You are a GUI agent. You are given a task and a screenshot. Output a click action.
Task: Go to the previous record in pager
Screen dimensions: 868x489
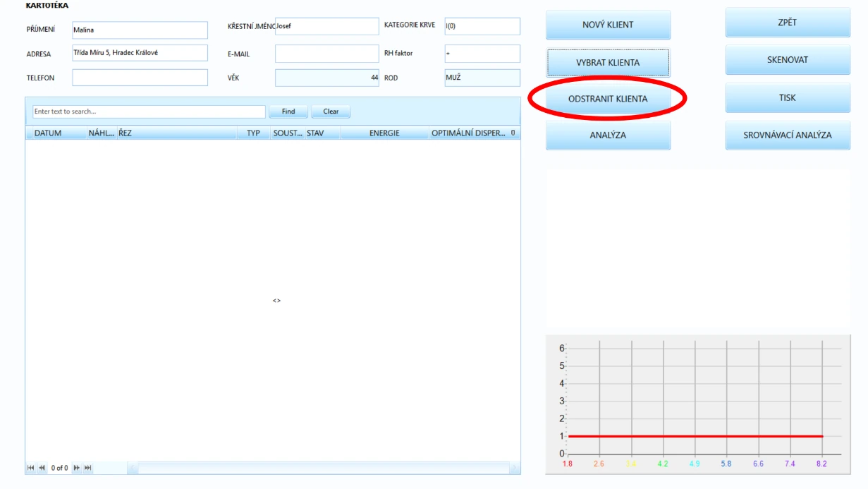(42, 468)
